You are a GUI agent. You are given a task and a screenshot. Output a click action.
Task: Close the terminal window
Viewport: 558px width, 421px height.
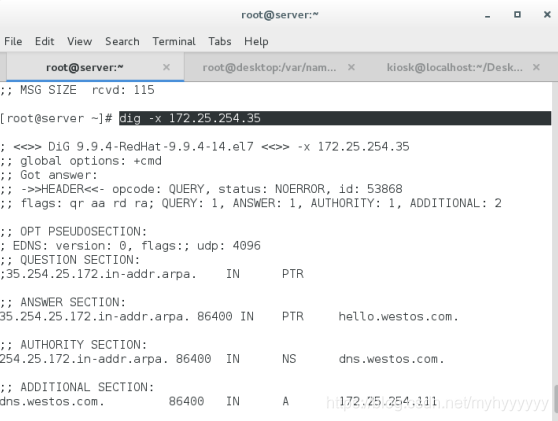click(547, 15)
